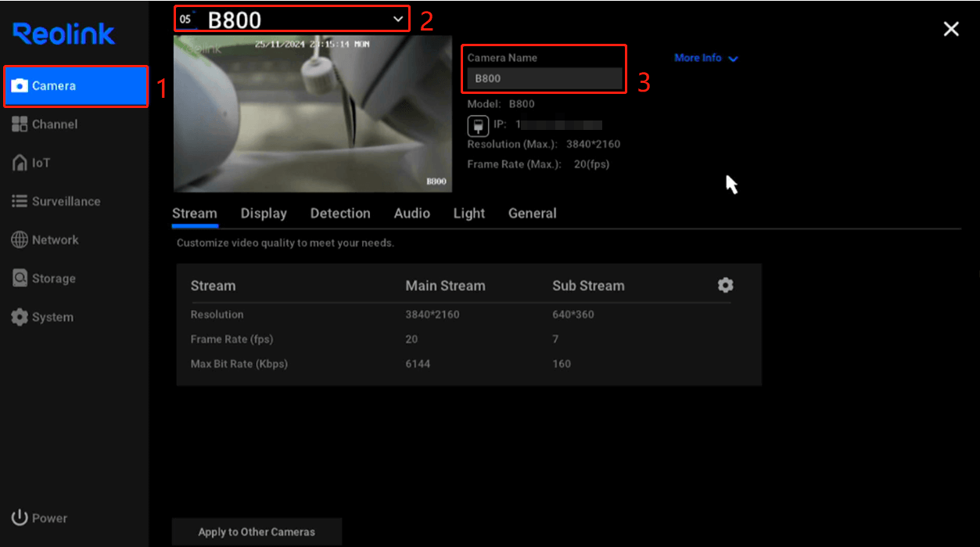Click the Channel grid icon

pos(20,124)
